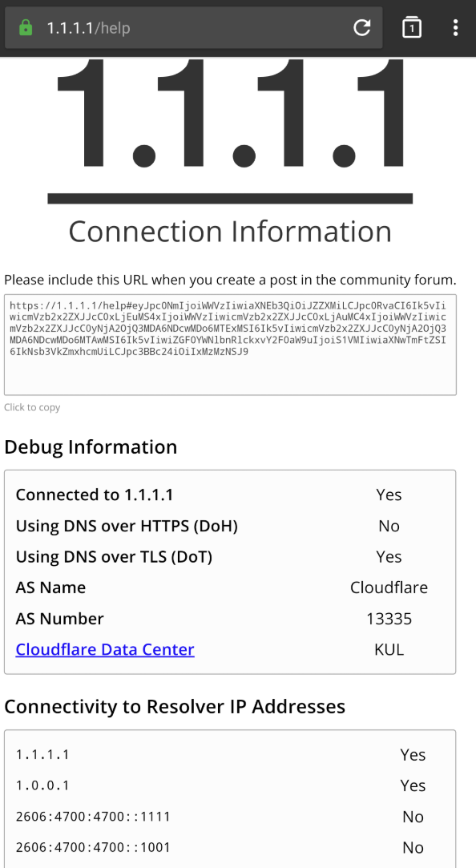Select the 'Debug Information' section heading
This screenshot has height=868, width=476.
click(91, 446)
